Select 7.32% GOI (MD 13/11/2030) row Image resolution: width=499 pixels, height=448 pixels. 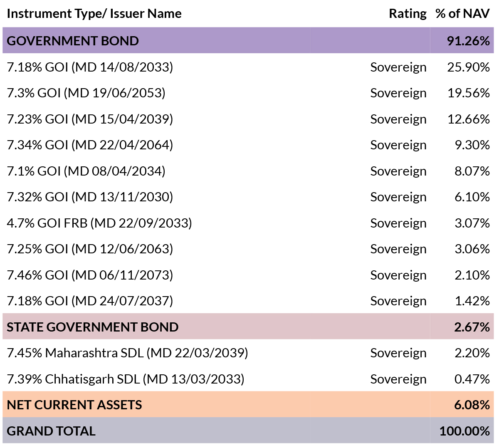[248, 196]
